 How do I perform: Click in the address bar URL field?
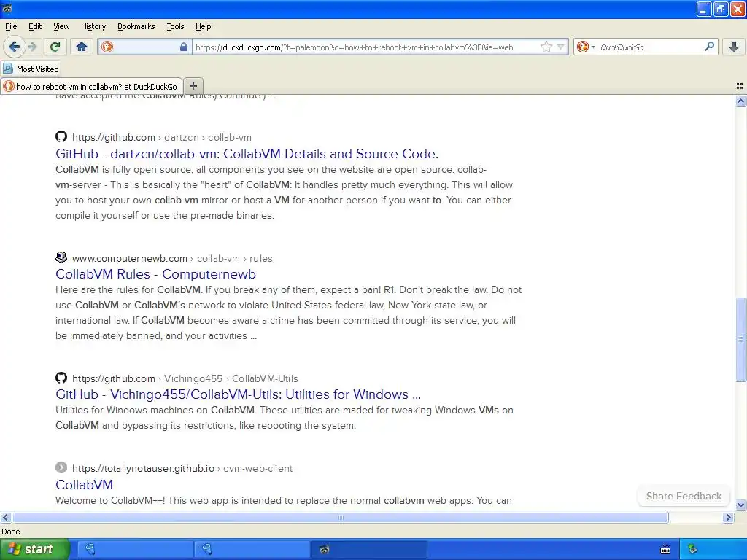tap(365, 47)
